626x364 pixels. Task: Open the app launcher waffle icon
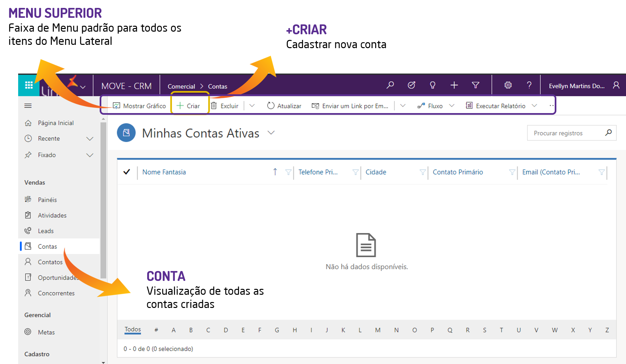(x=29, y=85)
